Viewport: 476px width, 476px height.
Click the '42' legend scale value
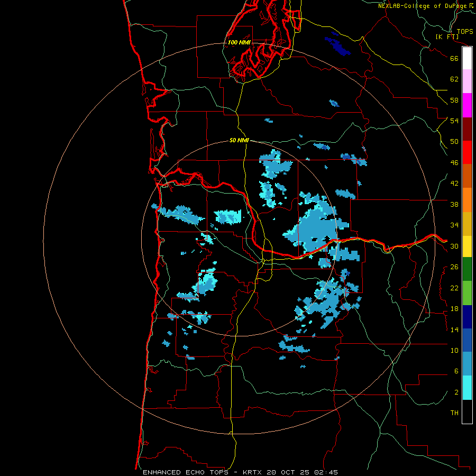(x=454, y=184)
